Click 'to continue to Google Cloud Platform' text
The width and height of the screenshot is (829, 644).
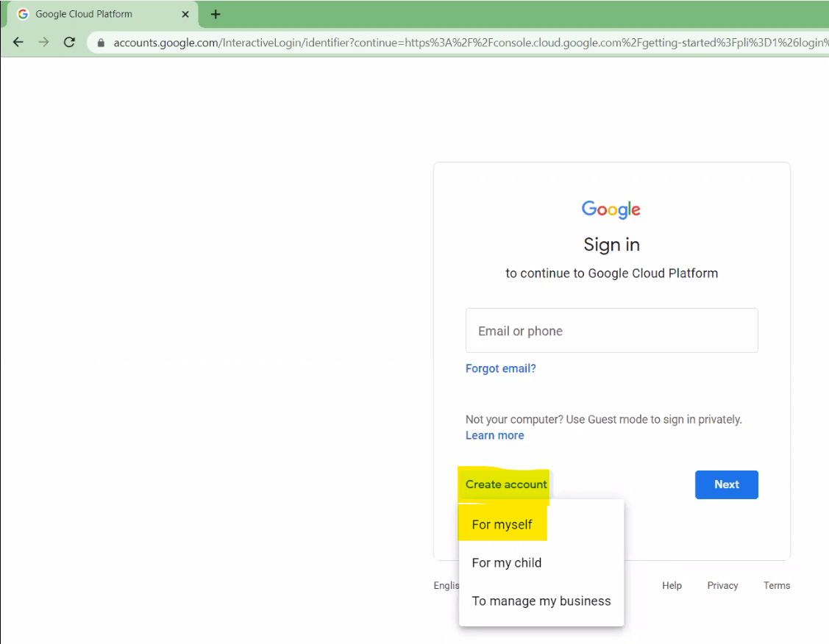[612, 273]
